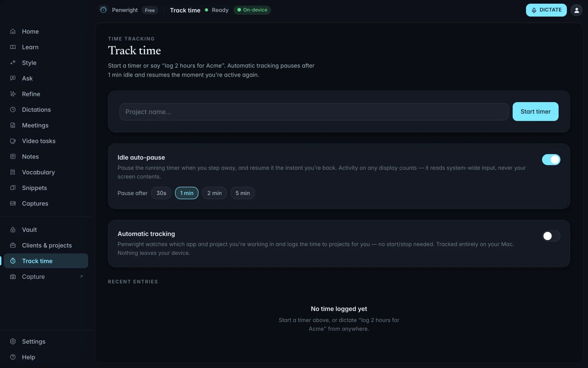Open the user profile avatar
This screenshot has height=368, width=588.
point(576,10)
